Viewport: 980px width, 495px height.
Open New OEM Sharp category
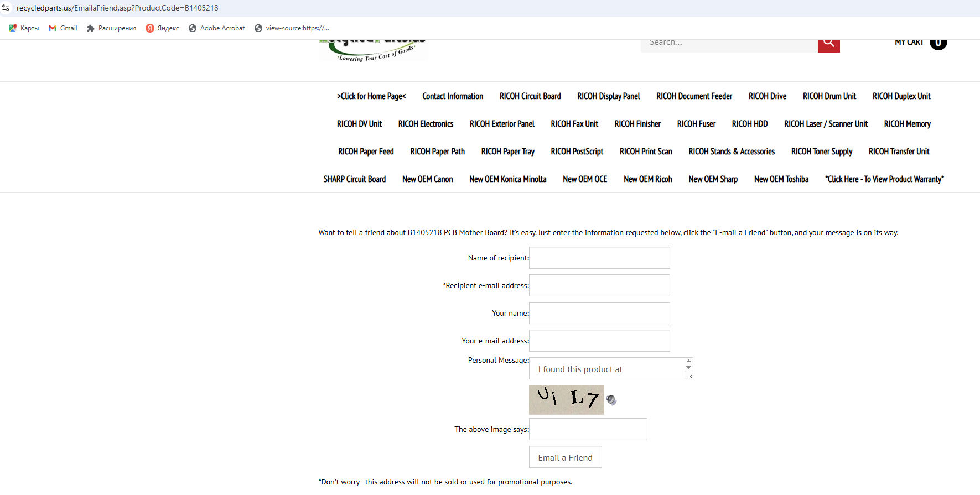point(713,179)
